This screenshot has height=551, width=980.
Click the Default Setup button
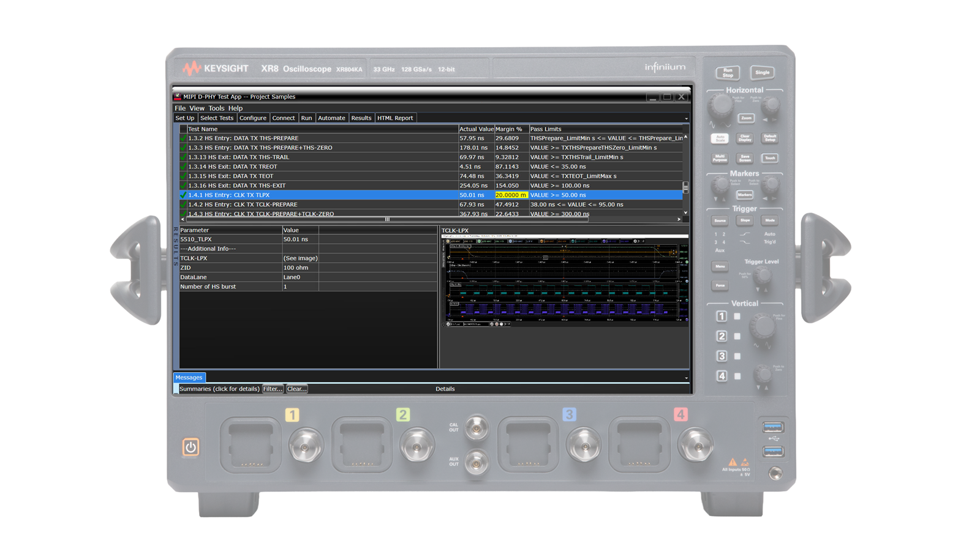pos(770,138)
